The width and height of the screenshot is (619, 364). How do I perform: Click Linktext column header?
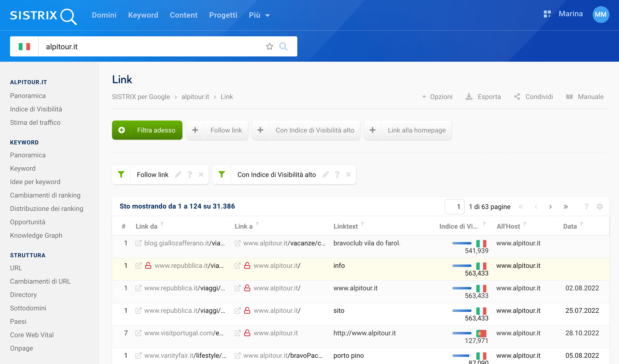[346, 226]
